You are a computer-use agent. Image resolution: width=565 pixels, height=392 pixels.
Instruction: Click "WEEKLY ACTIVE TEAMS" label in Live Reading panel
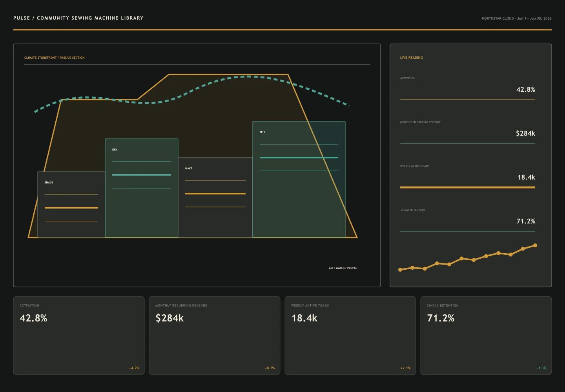pyautogui.click(x=415, y=166)
